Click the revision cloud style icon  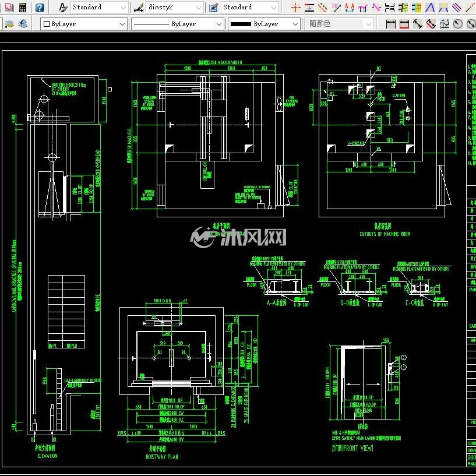(9, 8)
